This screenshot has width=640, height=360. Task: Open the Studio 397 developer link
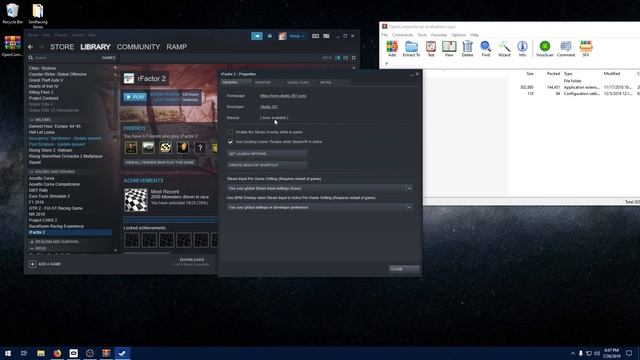(x=269, y=107)
